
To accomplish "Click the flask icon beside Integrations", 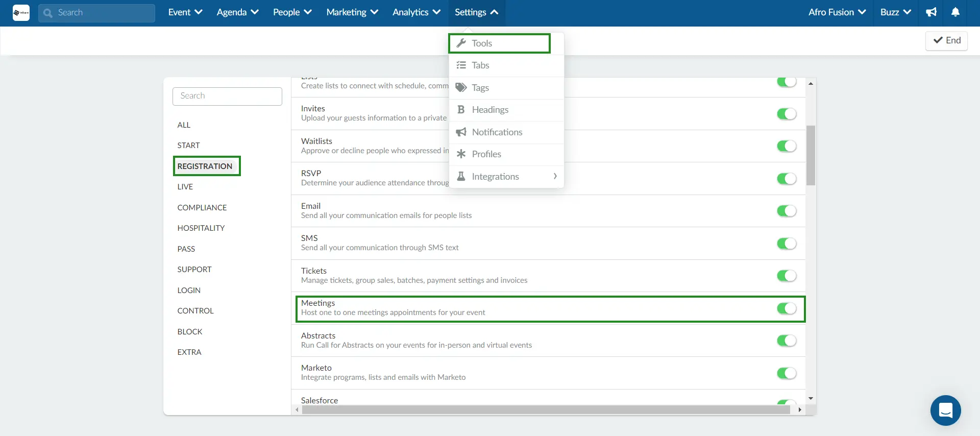I will point(461,176).
